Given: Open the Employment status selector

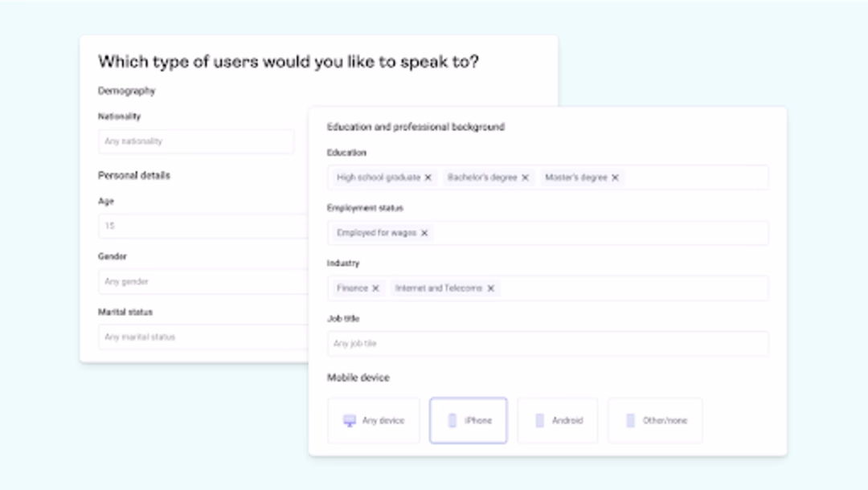Looking at the screenshot, I should 603,233.
